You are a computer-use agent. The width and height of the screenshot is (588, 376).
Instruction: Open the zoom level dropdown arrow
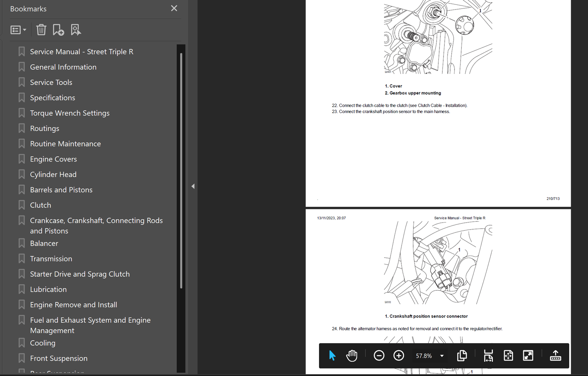coord(442,356)
